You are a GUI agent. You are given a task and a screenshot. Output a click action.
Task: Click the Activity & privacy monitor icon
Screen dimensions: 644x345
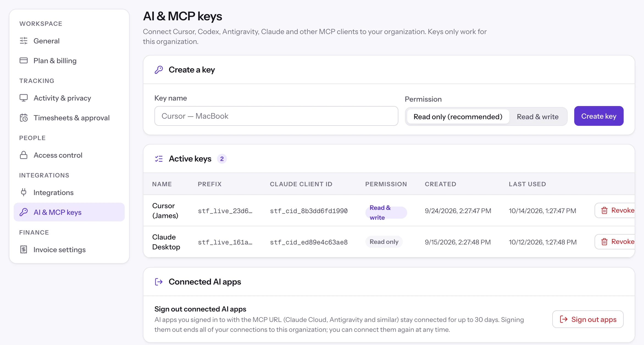(x=24, y=98)
